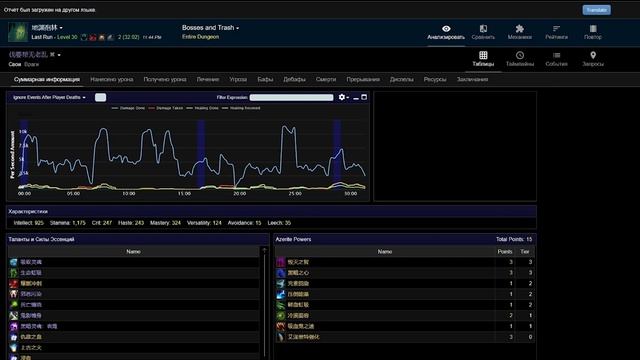Select the Враги enemies option

(x=31, y=64)
